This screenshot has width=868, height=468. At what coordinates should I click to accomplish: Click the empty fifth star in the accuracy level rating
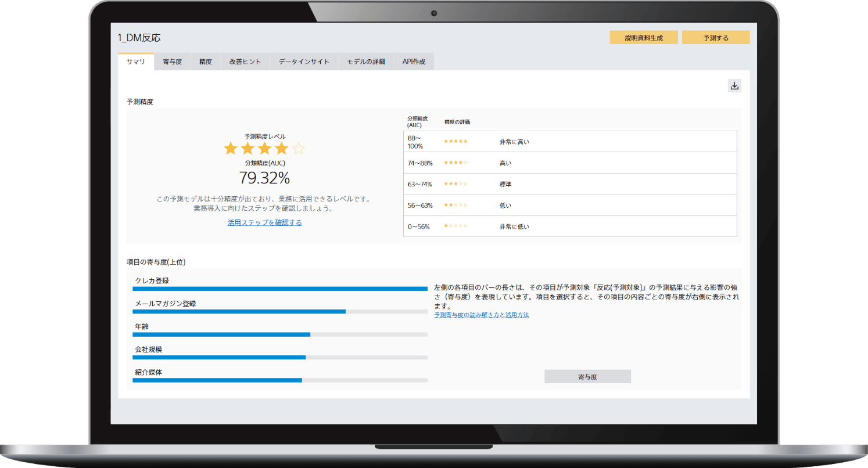tap(298, 148)
